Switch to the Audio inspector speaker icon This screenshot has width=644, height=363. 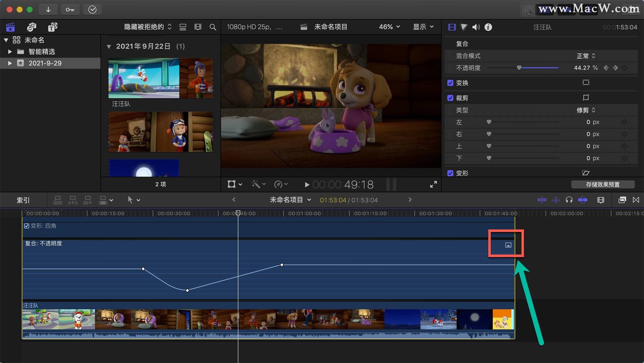click(476, 27)
